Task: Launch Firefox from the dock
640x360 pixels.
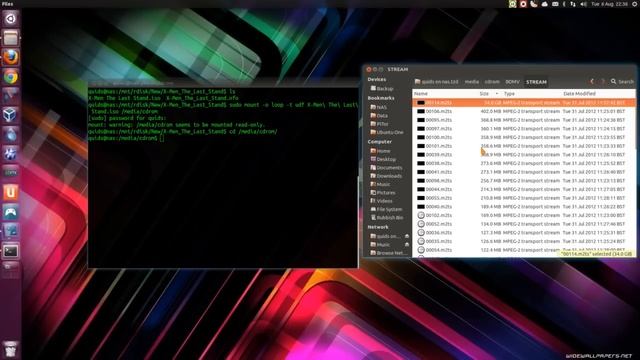Action: point(11,58)
